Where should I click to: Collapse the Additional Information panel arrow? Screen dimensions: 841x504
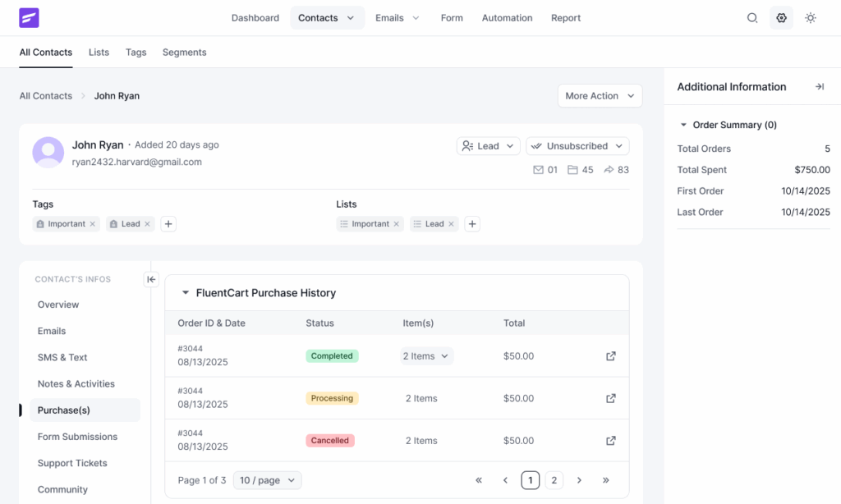click(819, 86)
